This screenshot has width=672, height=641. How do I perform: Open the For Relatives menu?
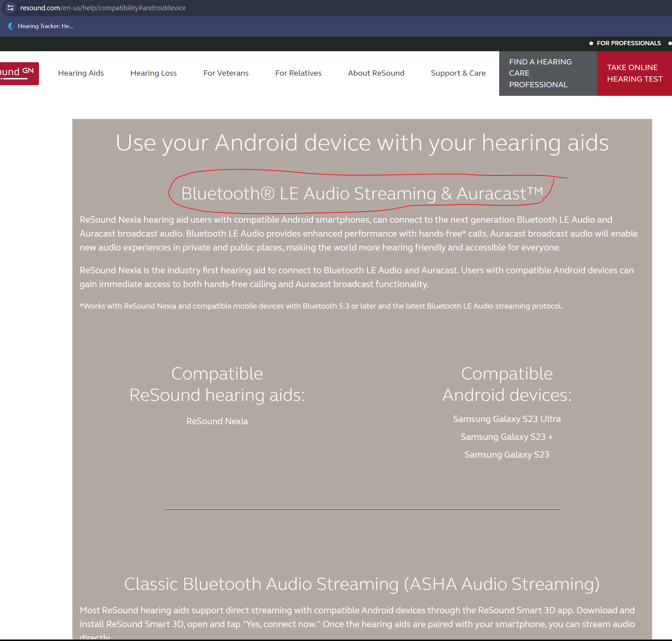(x=298, y=73)
